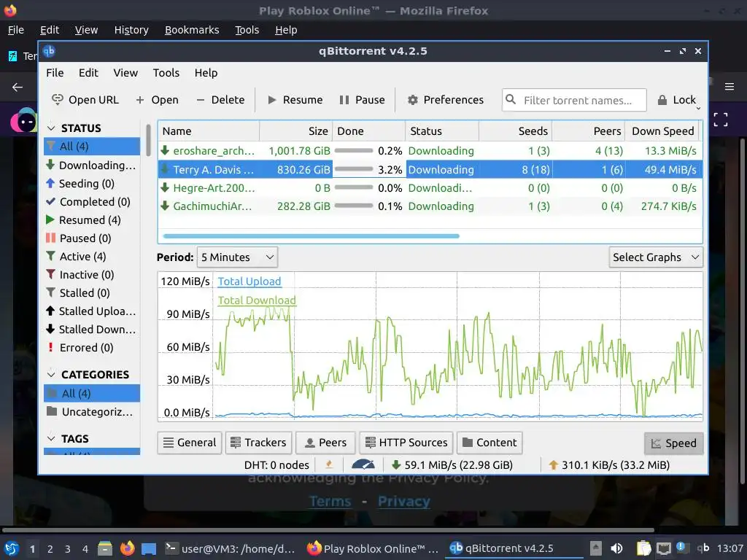Open the Period dropdown showing 5 Minutes
The image size is (747, 560).
pyautogui.click(x=237, y=257)
